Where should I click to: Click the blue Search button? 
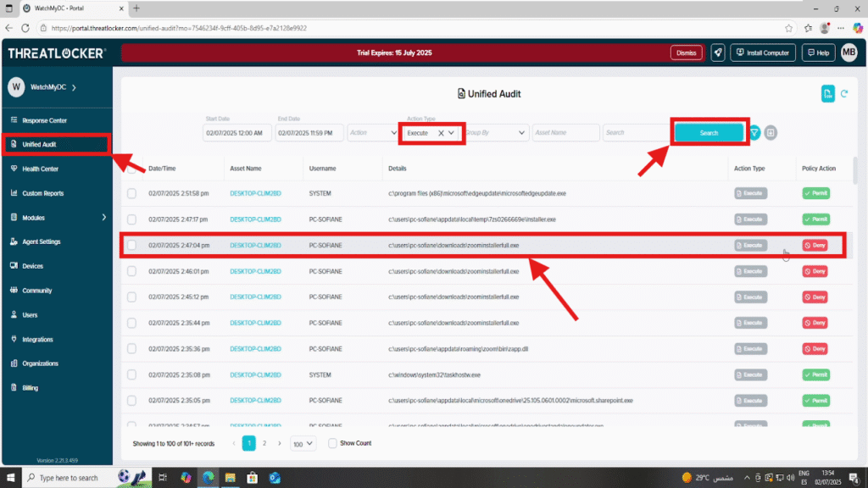pyautogui.click(x=709, y=133)
